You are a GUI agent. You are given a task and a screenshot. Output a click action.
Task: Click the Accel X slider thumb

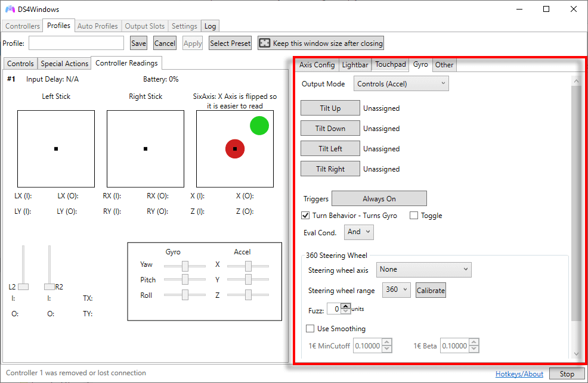pos(248,266)
